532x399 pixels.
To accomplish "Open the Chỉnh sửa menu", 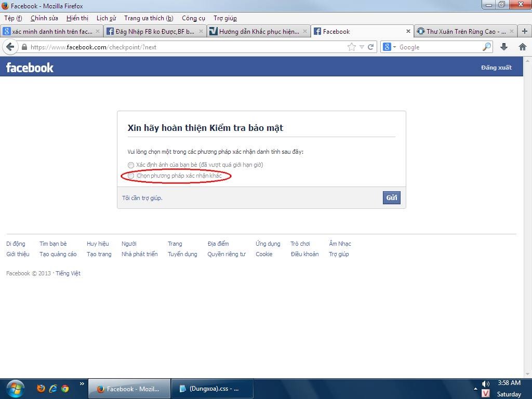I will coord(44,18).
